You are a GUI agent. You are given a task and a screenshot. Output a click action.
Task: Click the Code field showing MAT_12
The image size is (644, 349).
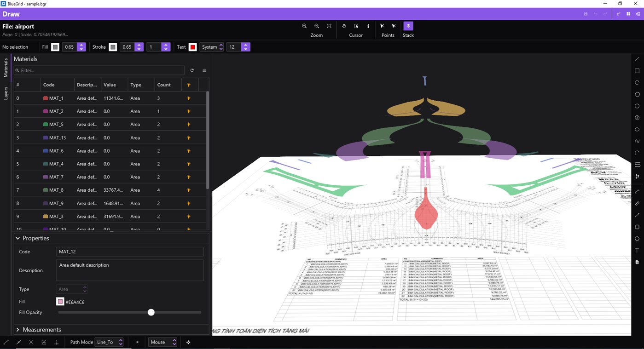[x=130, y=252]
